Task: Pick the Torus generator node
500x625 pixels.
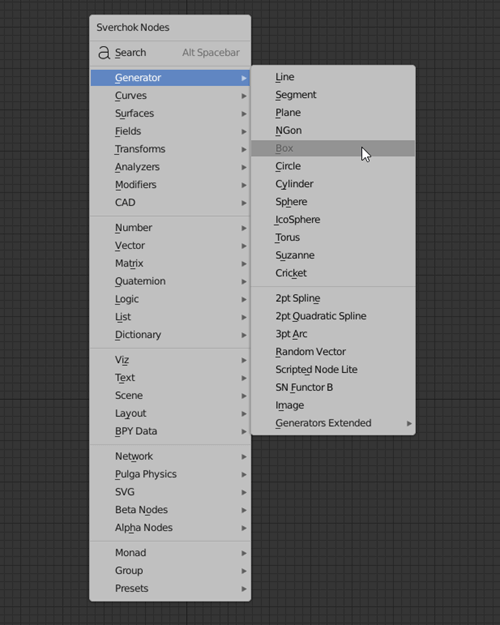Action: 333,238
